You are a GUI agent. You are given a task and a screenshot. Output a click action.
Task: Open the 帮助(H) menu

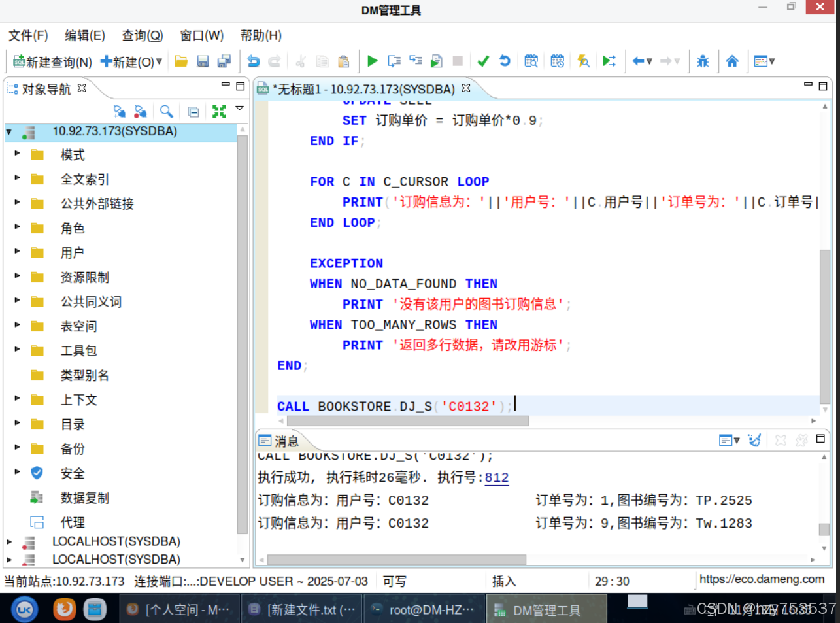(261, 35)
